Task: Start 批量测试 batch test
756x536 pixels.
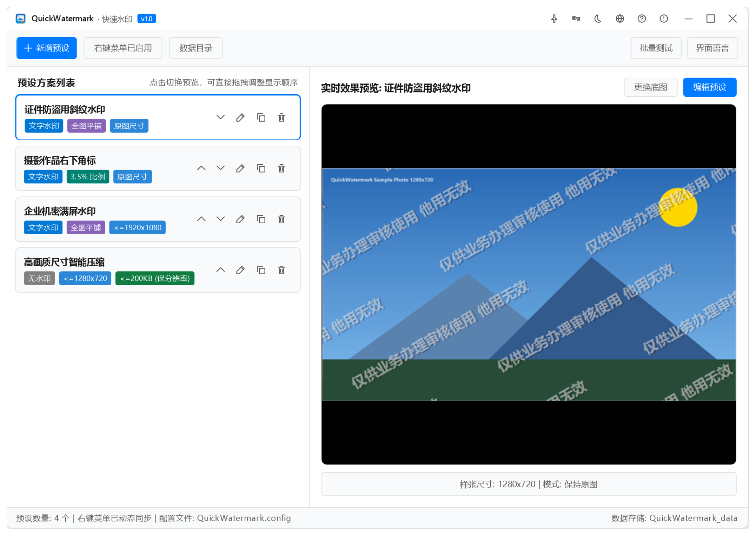Action: pos(656,48)
